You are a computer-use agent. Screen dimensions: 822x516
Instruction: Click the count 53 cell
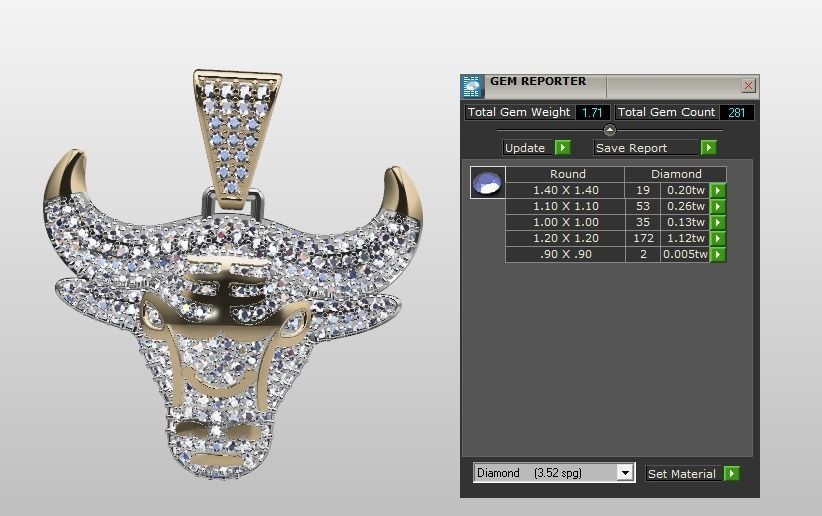tap(643, 206)
